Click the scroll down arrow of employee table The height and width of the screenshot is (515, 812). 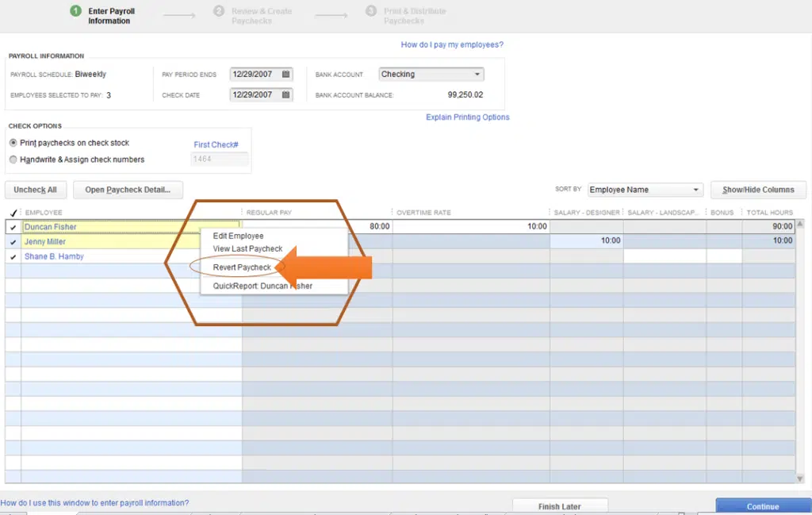(800, 478)
